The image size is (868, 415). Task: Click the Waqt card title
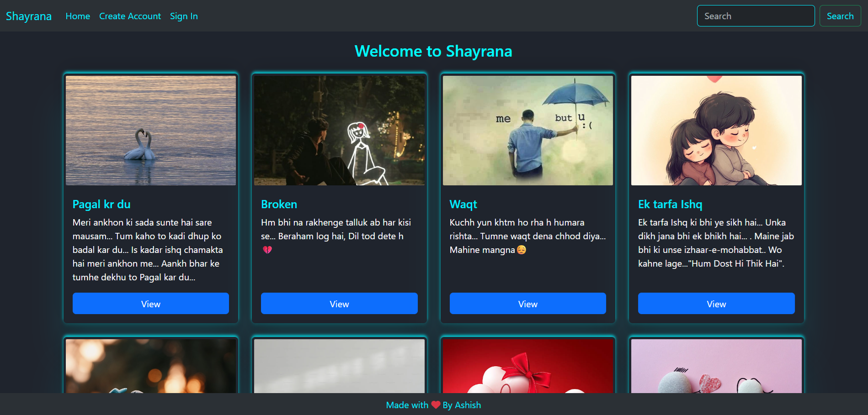point(463,204)
